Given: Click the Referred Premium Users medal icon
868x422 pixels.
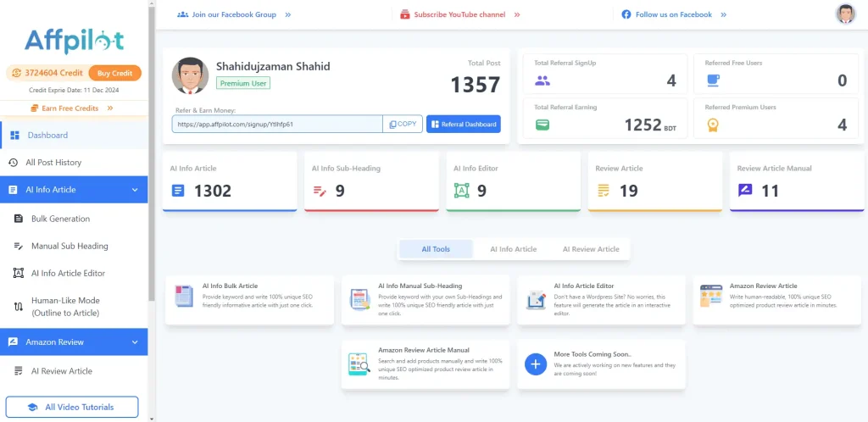Looking at the screenshot, I should click(x=714, y=125).
